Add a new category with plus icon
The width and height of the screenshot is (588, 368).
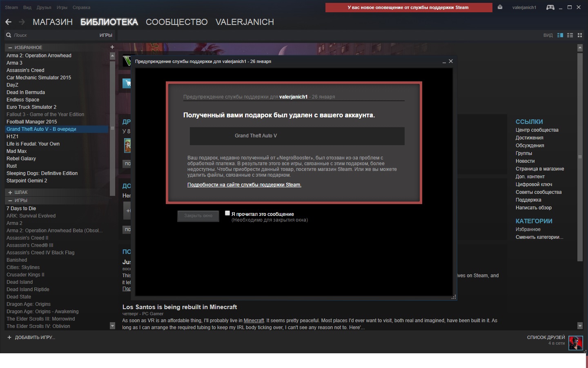click(112, 47)
